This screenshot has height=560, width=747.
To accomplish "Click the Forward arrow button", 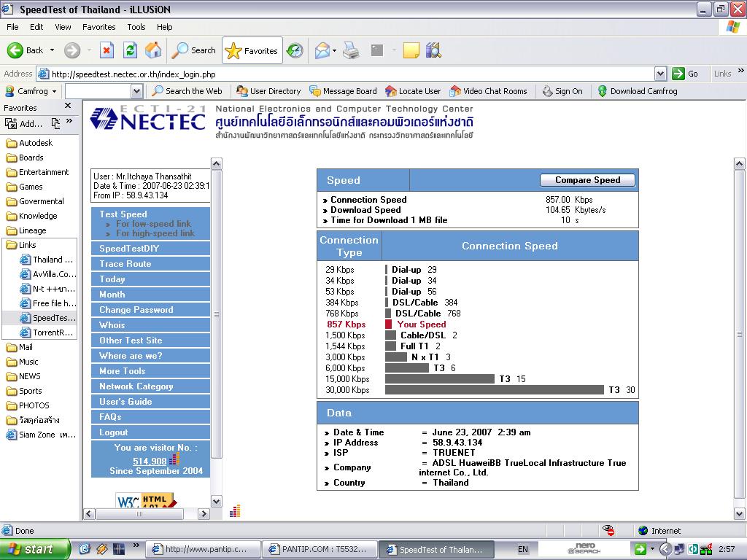I will point(72,50).
